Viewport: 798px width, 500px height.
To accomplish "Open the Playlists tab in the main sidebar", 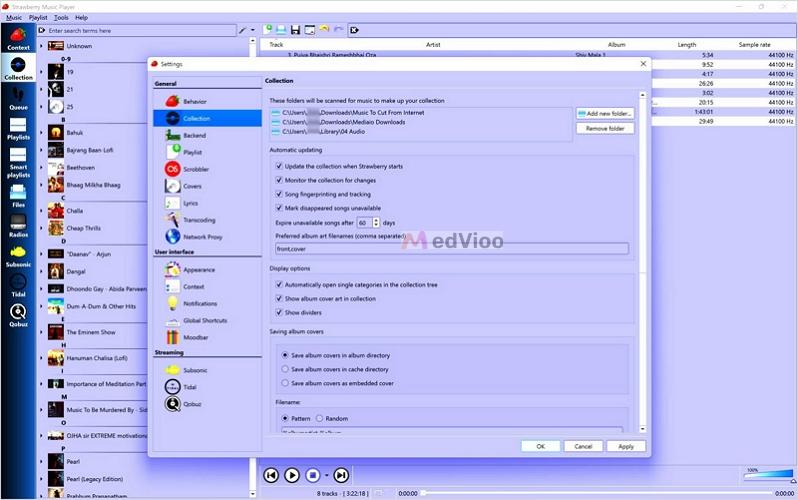I will point(18,128).
